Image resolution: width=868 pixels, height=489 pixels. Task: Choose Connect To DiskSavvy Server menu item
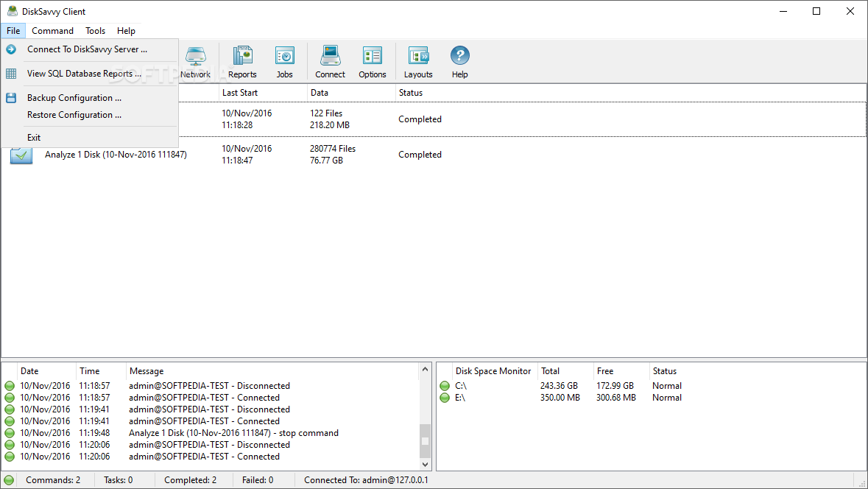pos(90,49)
